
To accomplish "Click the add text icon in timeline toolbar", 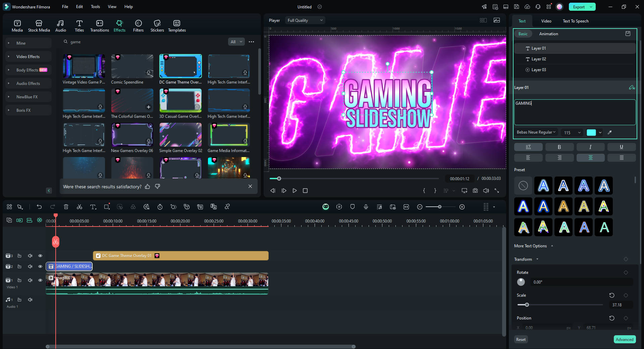I will 93,207.
